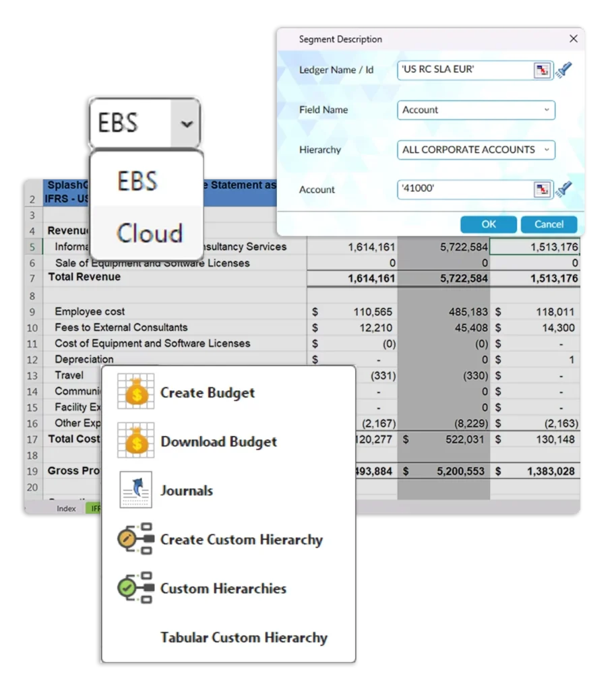This screenshot has height=690, width=616.
Task: Expand the Hierarchy ALL CORPORATE ACCOUNTS dropdown
Action: click(476, 150)
